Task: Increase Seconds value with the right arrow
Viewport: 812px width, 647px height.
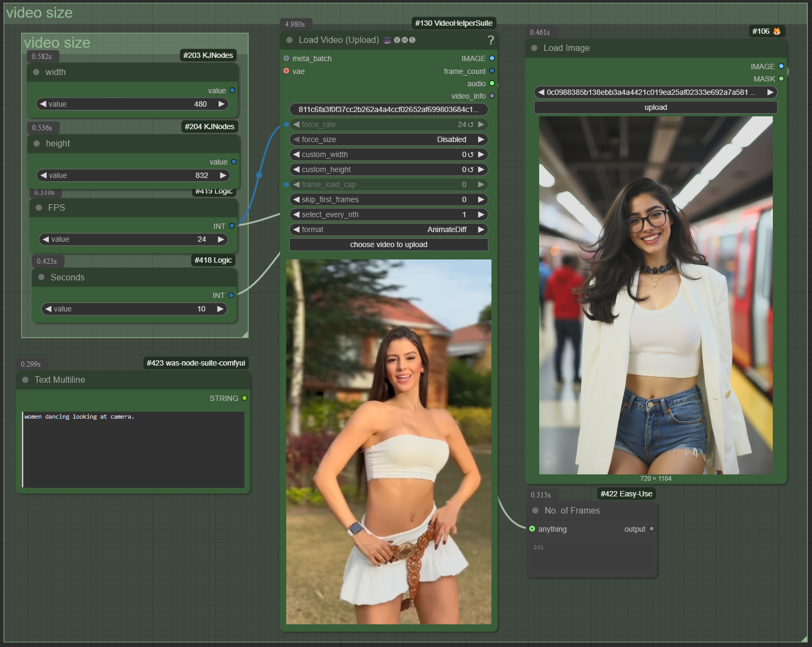Action: pos(220,309)
